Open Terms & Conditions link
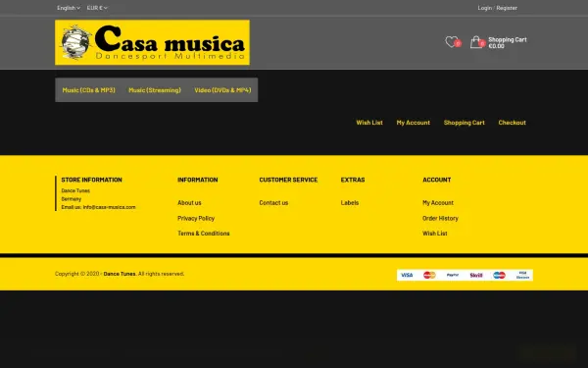The image size is (588, 368). 204,234
